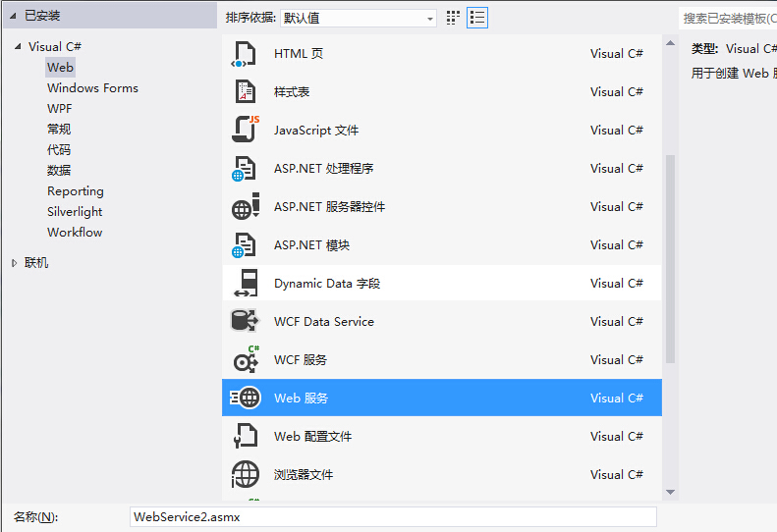777x532 pixels.
Task: Click the template list scrollbar thumb
Action: (x=671, y=259)
